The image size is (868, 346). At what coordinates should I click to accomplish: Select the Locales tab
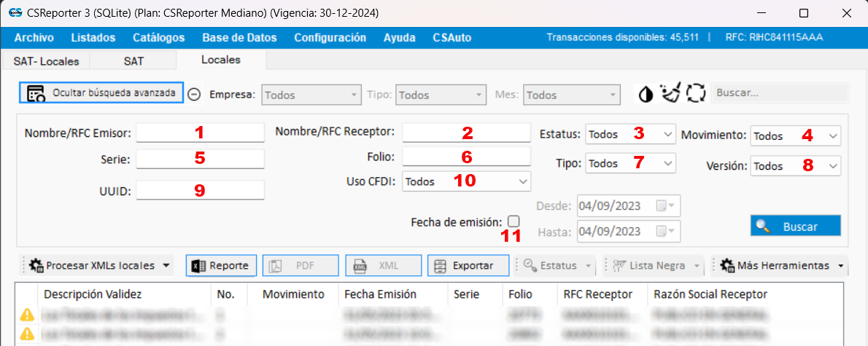tap(221, 60)
